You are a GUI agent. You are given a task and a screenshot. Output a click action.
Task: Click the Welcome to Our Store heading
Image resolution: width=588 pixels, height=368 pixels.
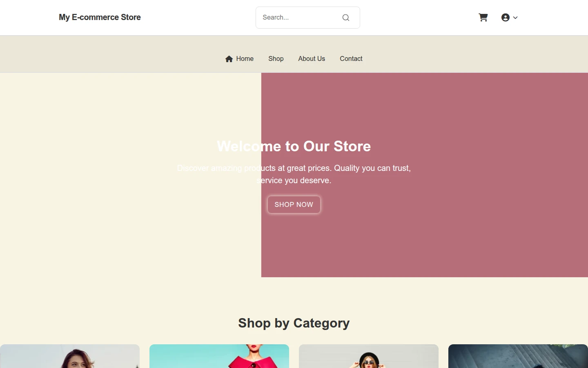click(294, 146)
